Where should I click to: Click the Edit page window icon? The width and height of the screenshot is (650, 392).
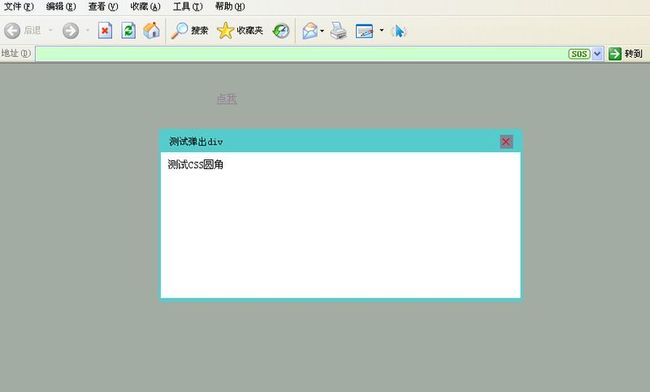coord(364,31)
